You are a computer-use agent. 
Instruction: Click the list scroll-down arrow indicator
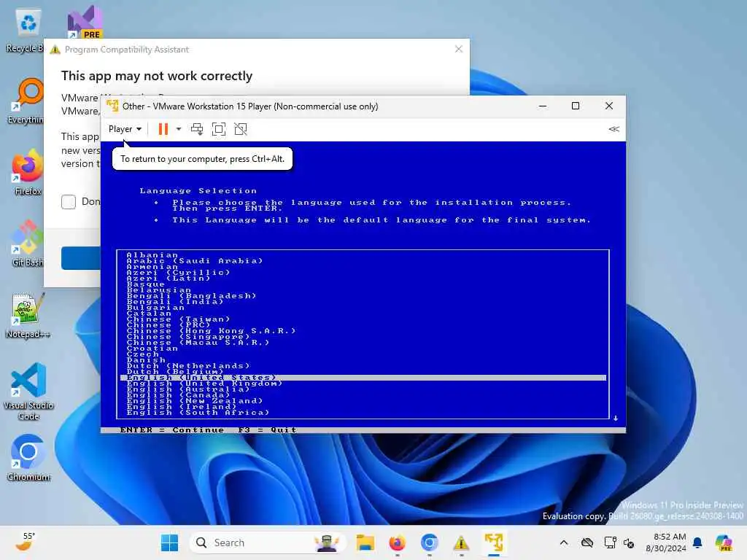(x=616, y=418)
